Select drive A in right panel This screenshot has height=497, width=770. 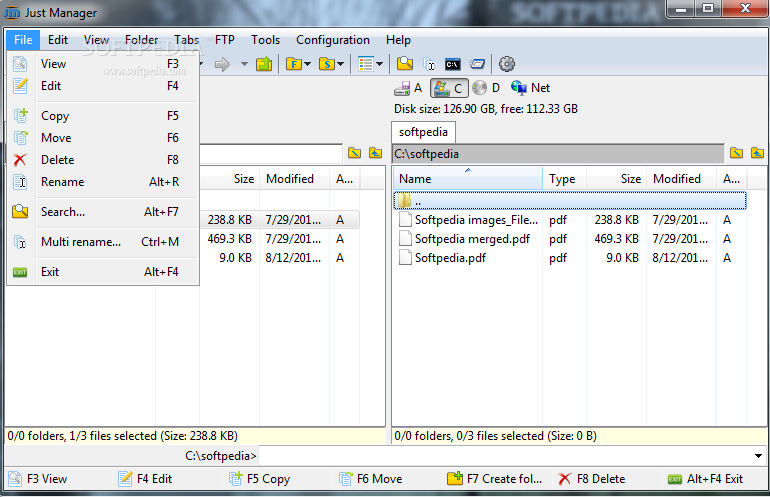click(408, 88)
